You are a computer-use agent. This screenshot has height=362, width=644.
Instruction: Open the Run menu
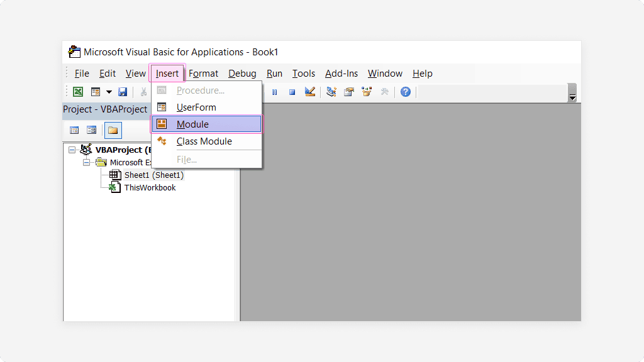click(x=274, y=74)
